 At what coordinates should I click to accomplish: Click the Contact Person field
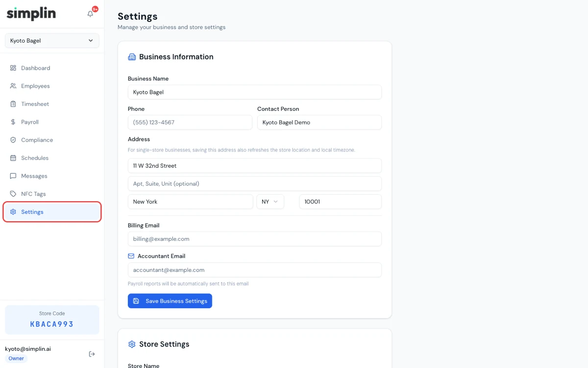[x=319, y=122]
